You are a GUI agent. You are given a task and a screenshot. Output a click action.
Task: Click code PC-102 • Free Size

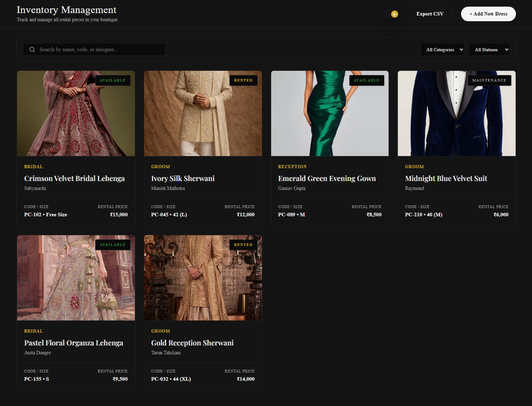[46, 215]
